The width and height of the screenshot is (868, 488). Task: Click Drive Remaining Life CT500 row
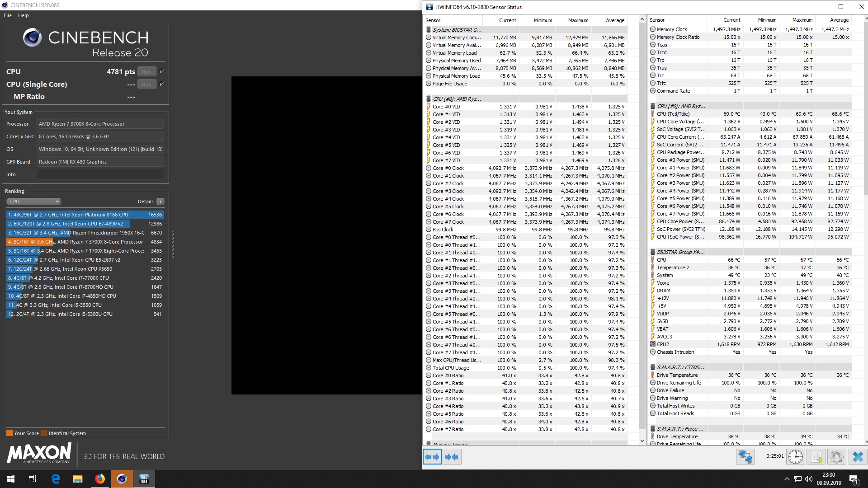750,383
